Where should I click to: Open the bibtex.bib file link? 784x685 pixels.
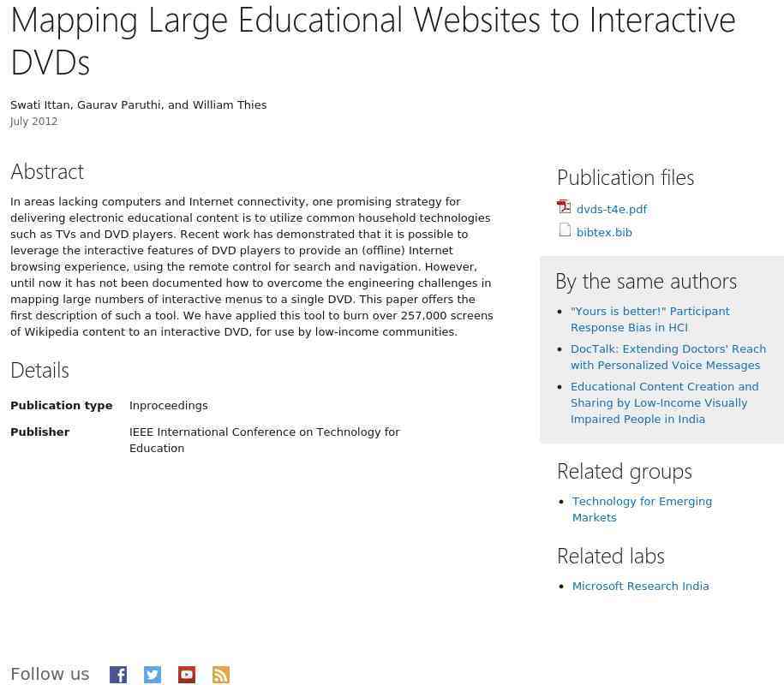pyautogui.click(x=604, y=232)
